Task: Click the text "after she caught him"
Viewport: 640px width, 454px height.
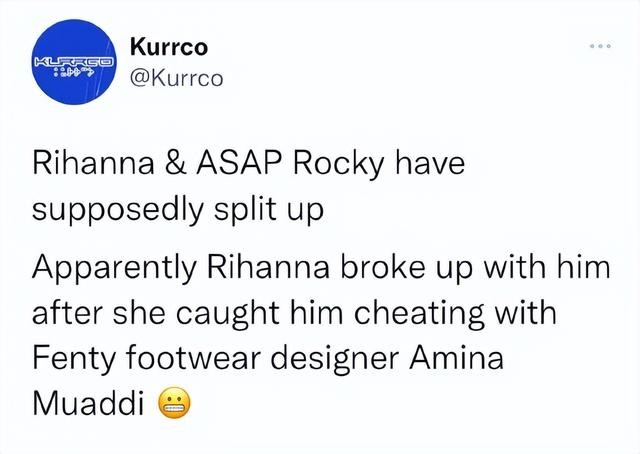Action: [170, 314]
